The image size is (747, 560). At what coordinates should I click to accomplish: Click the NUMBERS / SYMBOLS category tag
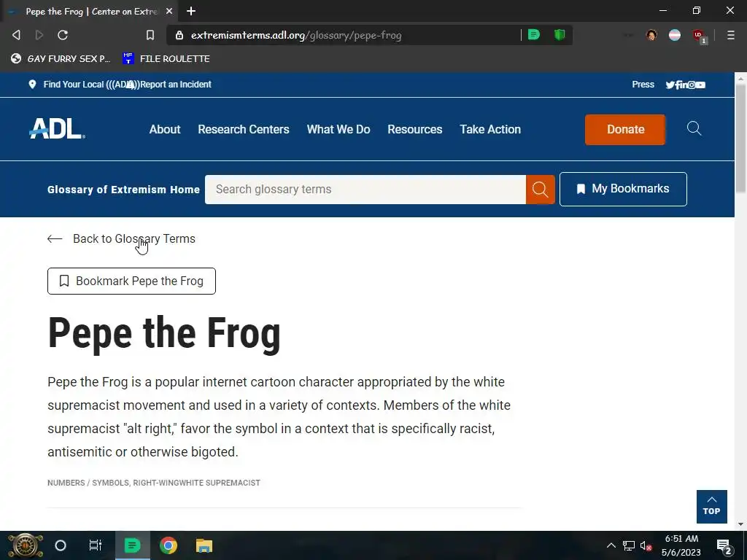[x=88, y=483]
